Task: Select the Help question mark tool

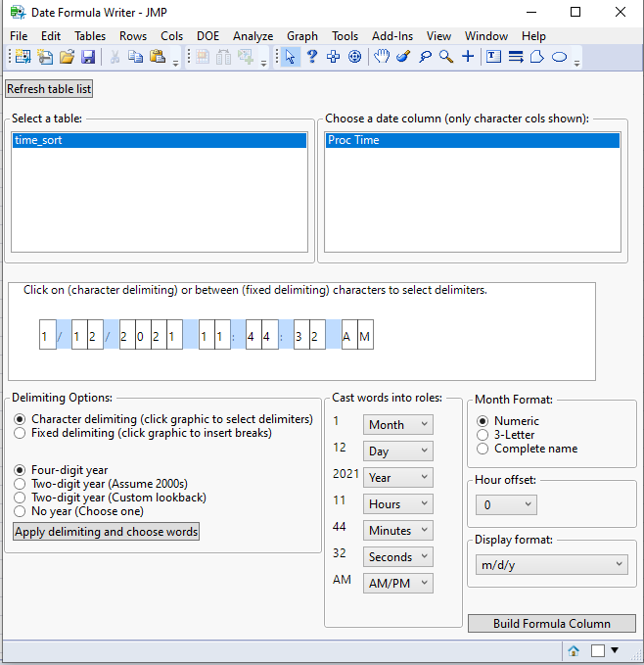Action: pos(312,57)
